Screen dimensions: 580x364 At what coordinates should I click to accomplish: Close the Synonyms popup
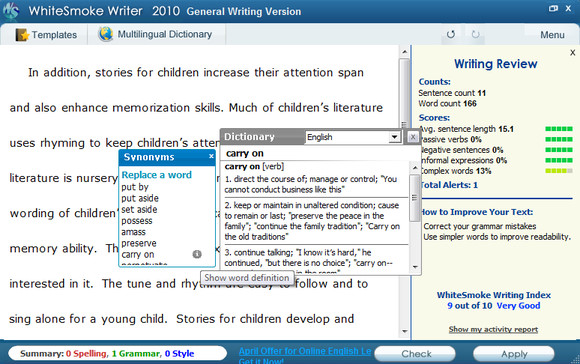click(x=211, y=156)
